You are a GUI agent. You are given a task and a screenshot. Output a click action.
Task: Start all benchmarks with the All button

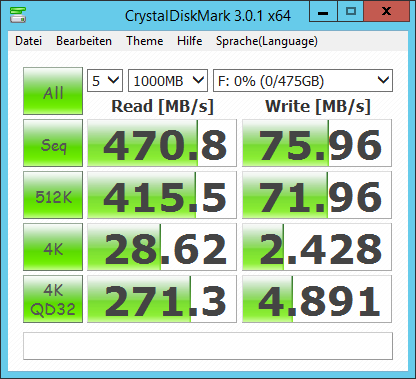click(x=53, y=91)
